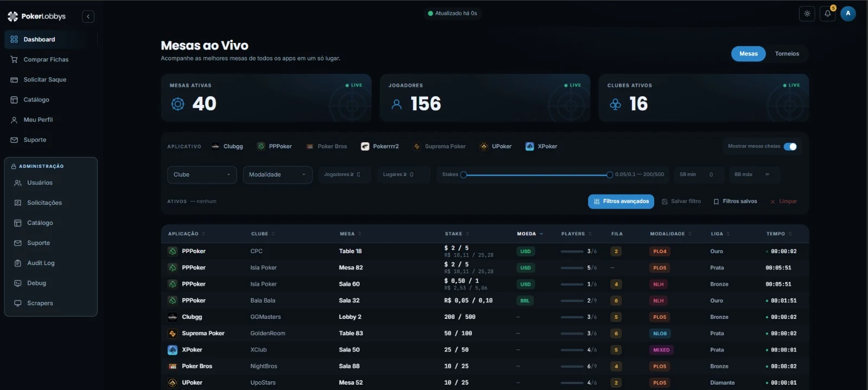Filter by Clubgg application

coord(227,146)
